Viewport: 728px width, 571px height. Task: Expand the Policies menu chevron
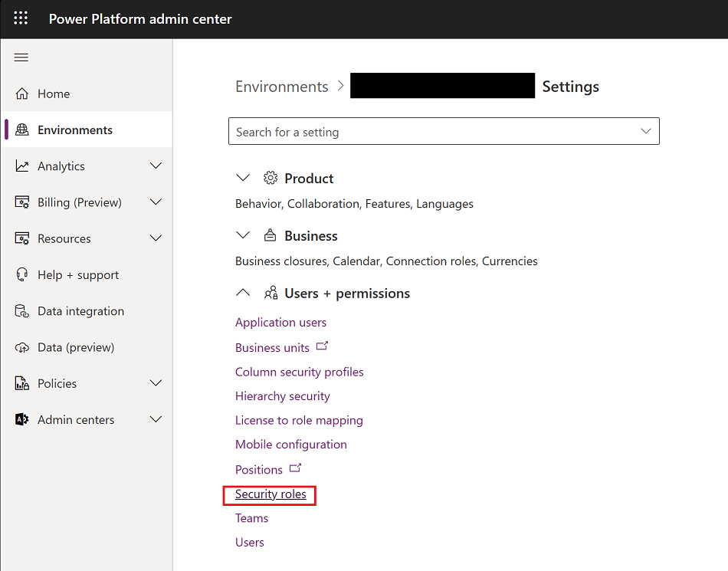click(156, 383)
